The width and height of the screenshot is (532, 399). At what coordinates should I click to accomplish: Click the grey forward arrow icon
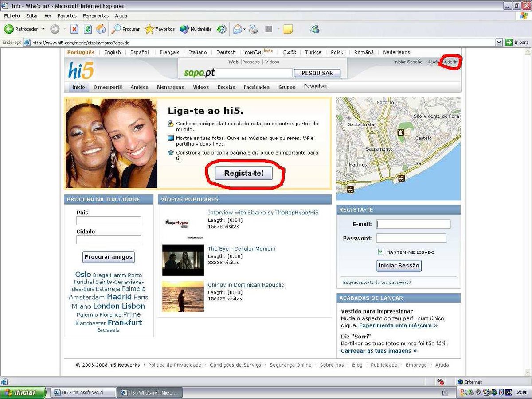pos(55,29)
